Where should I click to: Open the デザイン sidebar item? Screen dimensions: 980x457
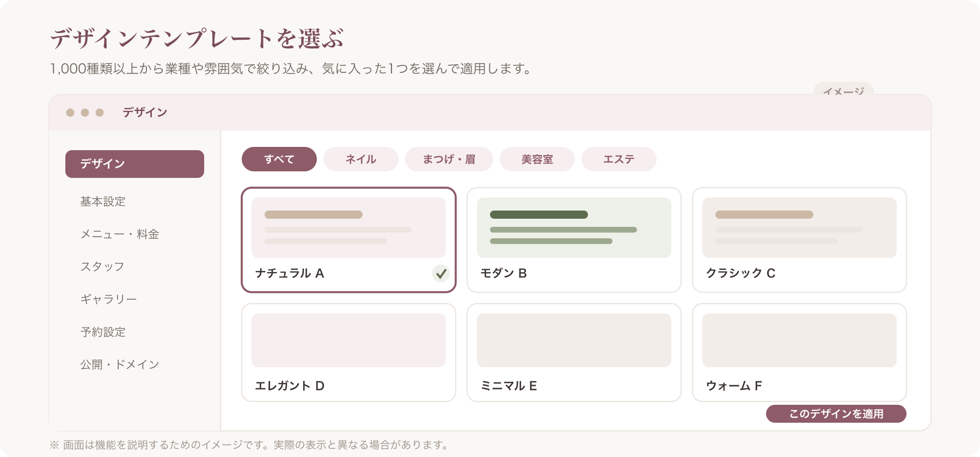134,164
